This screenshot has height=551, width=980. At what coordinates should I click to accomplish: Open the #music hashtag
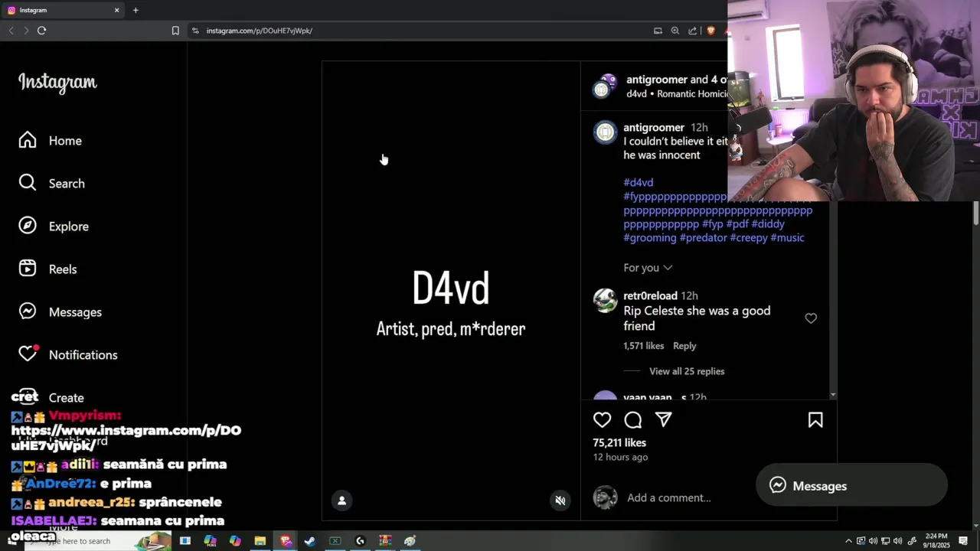[787, 237]
